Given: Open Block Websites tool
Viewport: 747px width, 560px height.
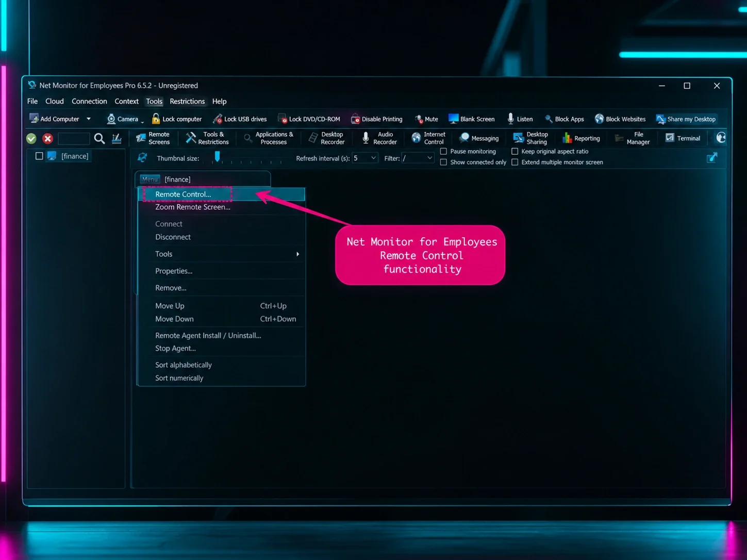Looking at the screenshot, I should pyautogui.click(x=620, y=119).
